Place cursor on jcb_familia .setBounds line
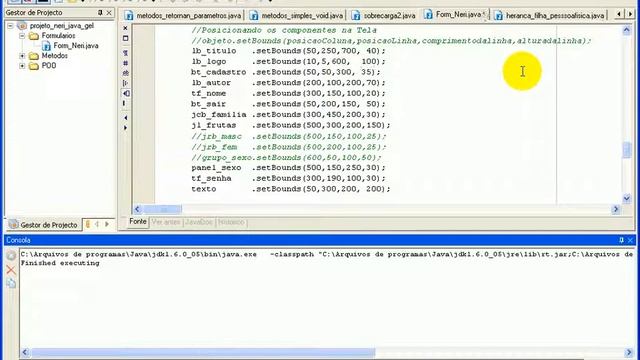The width and height of the screenshot is (640, 360). point(288,115)
